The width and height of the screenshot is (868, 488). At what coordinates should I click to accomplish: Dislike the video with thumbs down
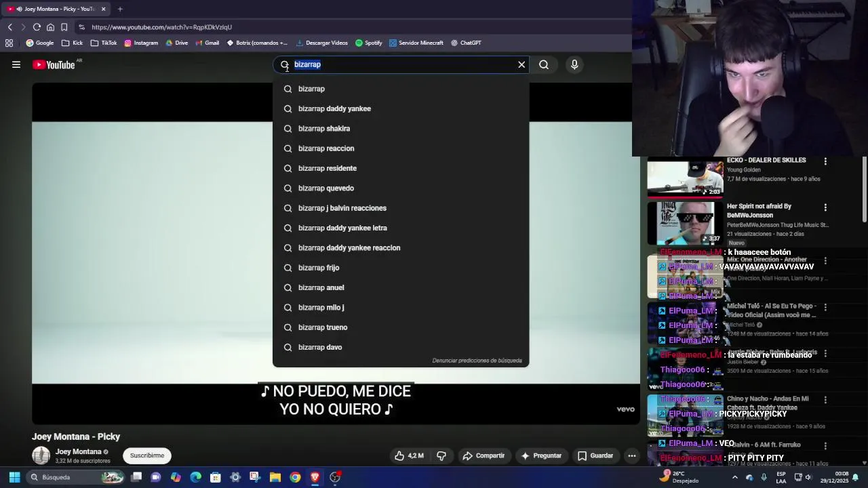441,455
